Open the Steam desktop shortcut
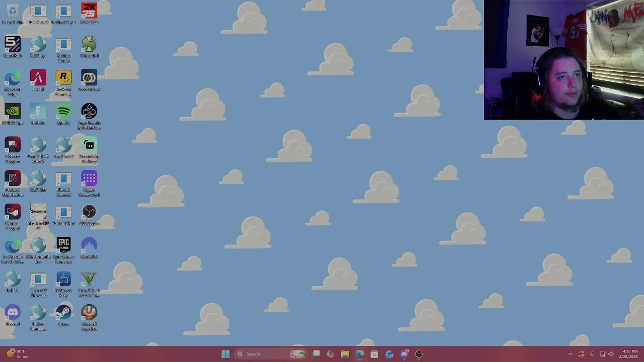The height and width of the screenshot is (362, 644). pos(63,316)
